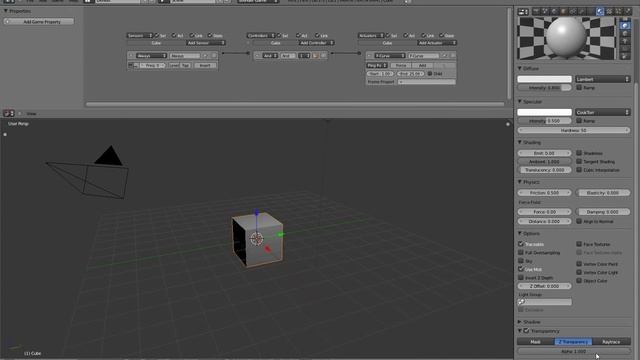Click the Add Game Property button
640x360 pixels.
(40, 21)
